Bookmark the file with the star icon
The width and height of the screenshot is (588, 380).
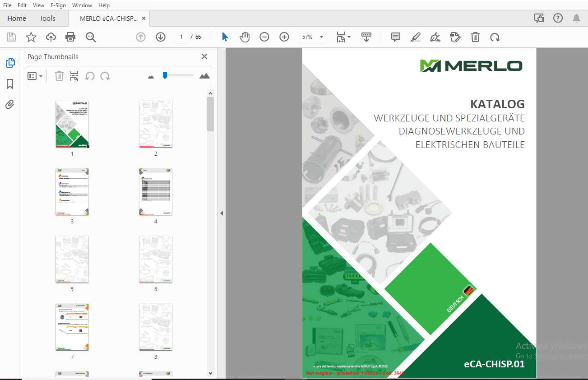click(x=31, y=37)
